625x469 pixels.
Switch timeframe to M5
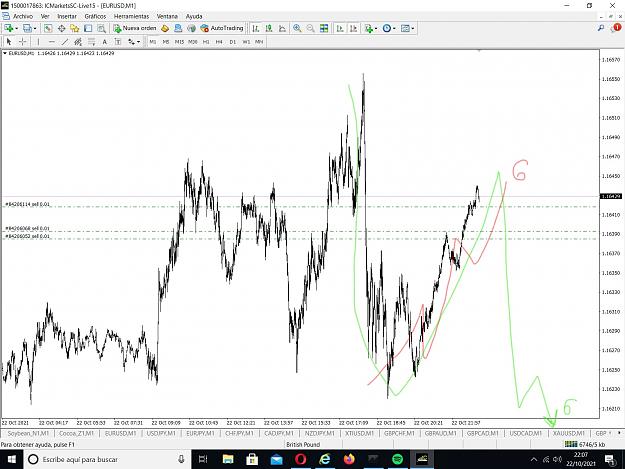pos(166,42)
